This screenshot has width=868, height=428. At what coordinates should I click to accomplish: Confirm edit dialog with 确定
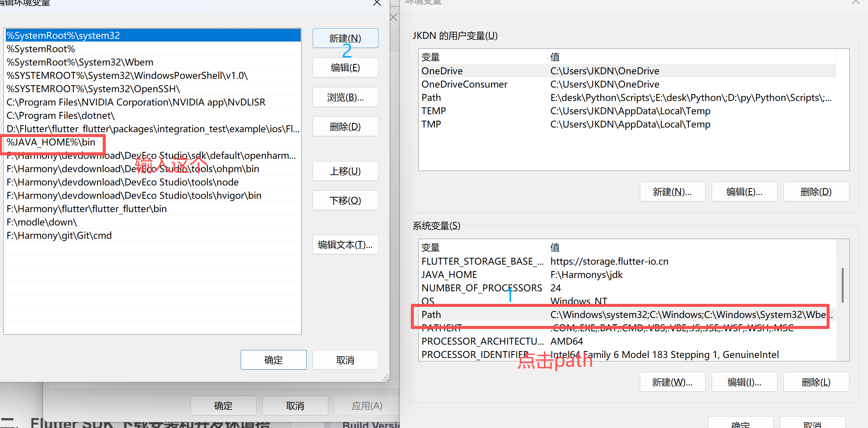tap(273, 360)
